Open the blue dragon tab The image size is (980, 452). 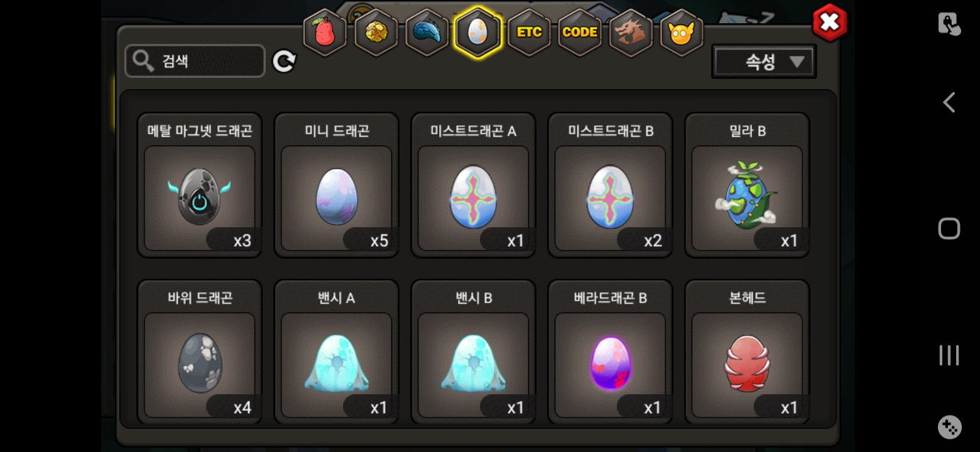[427, 32]
